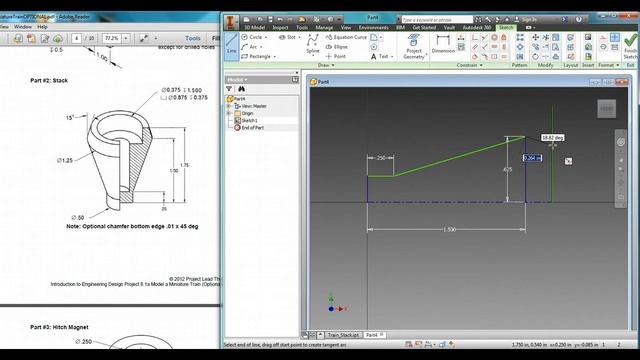The image size is (640, 360).
Task: Select the Ellipse tool
Action: pyautogui.click(x=336, y=47)
